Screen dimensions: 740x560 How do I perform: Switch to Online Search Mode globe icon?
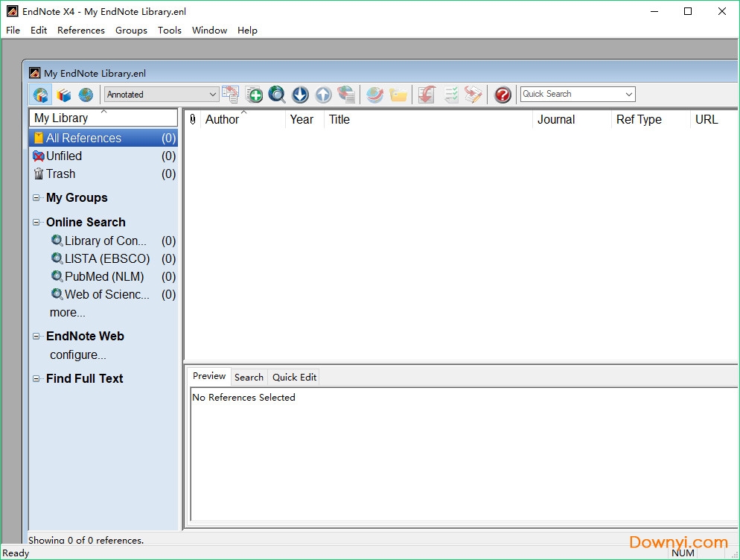(x=87, y=95)
